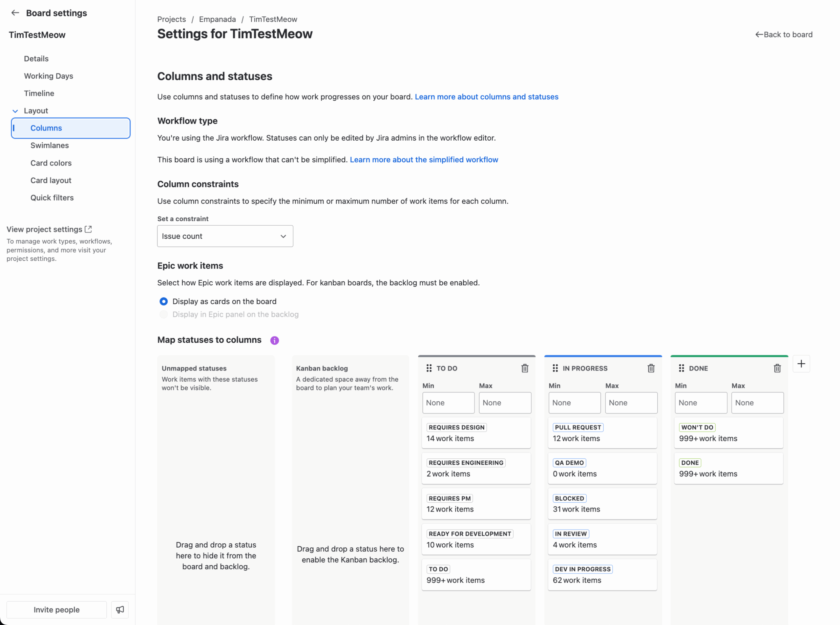The image size is (840, 625).
Task: Click the REQUIRES PM status card
Action: click(476, 504)
